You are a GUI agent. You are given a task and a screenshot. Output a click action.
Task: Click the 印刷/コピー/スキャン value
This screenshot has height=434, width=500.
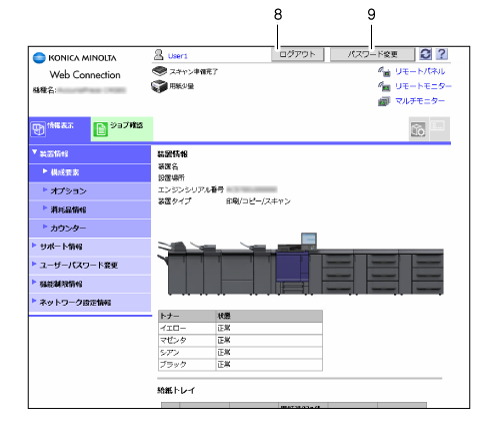click(258, 201)
